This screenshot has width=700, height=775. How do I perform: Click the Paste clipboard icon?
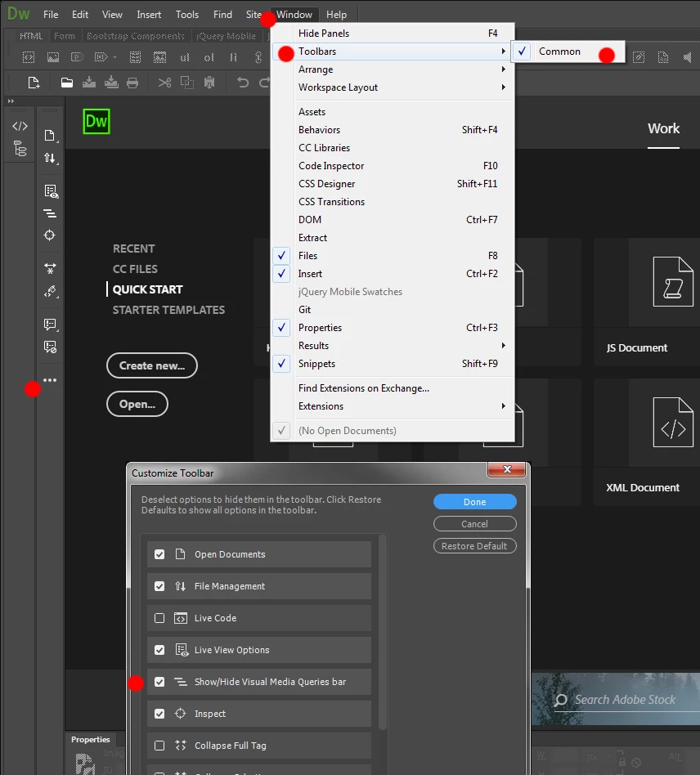point(209,83)
